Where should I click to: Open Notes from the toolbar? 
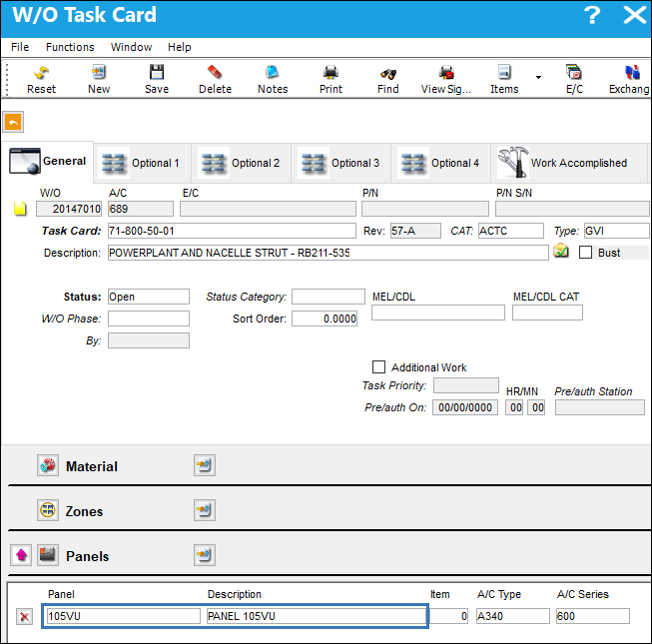tap(273, 80)
